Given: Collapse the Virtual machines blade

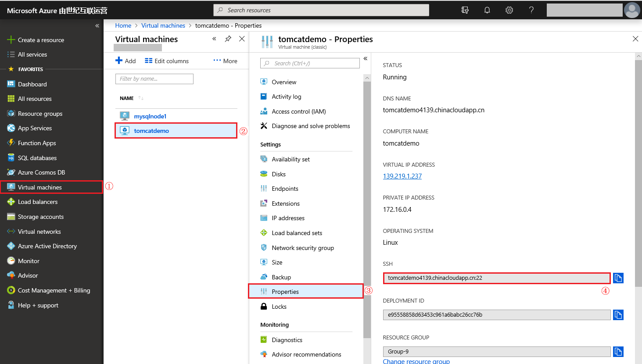Looking at the screenshot, I should (214, 39).
